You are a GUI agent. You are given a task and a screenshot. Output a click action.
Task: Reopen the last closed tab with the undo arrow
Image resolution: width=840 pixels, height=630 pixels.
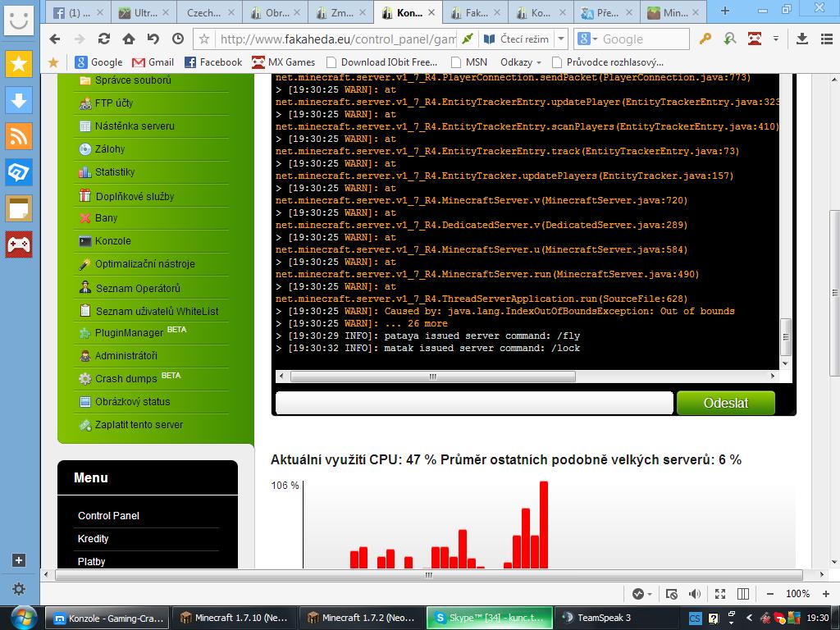(153, 39)
